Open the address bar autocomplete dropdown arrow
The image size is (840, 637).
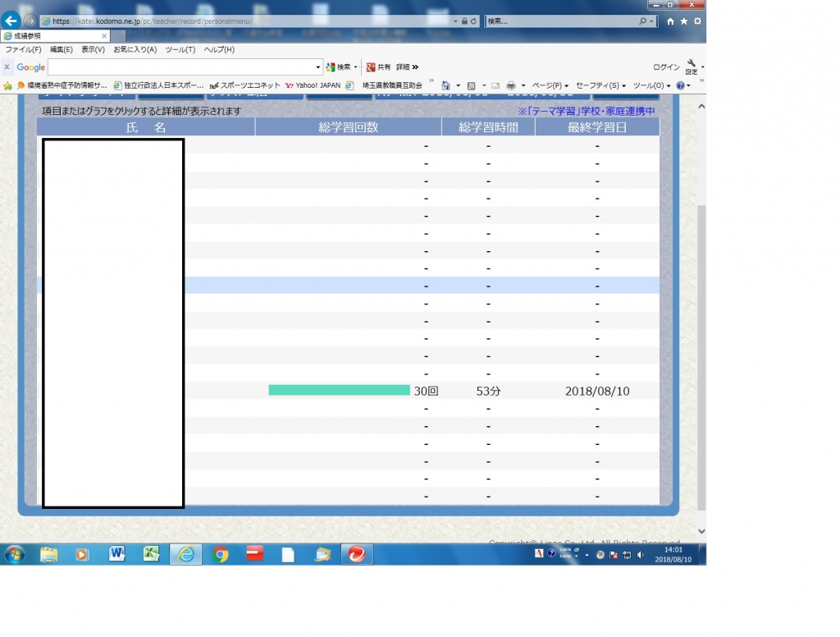tap(455, 21)
